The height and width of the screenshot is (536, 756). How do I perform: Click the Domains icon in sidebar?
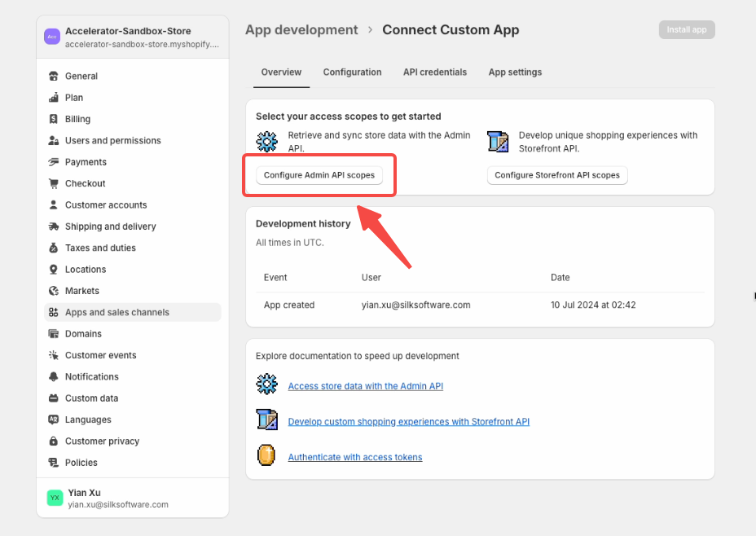54,333
